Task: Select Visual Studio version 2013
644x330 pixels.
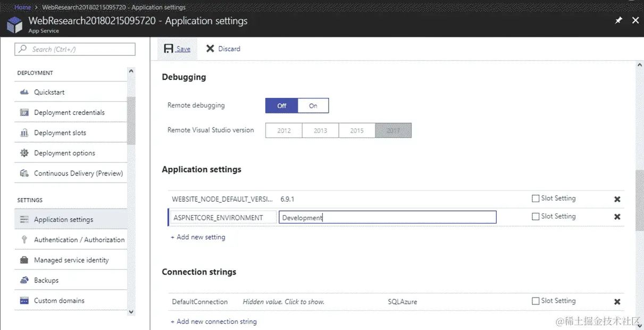Action: point(320,130)
